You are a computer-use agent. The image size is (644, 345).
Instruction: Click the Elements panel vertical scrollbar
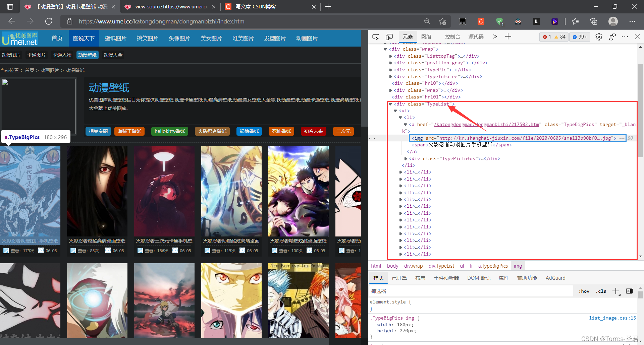pyautogui.click(x=640, y=111)
